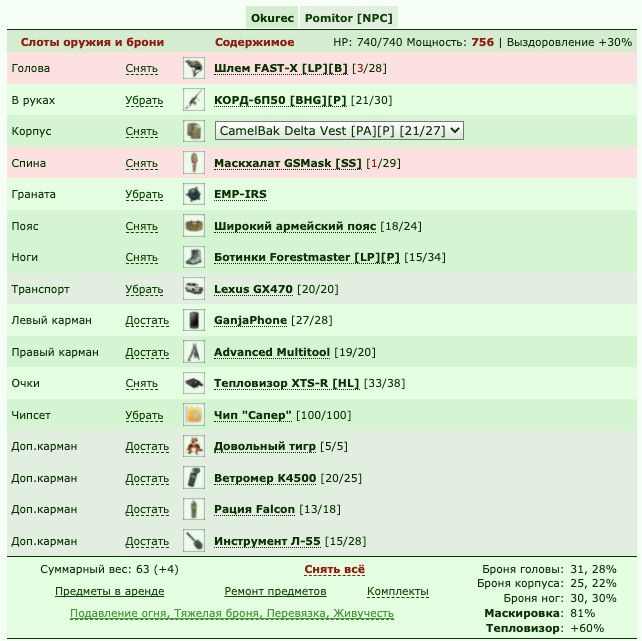Click the Чип Сапер chip icon

[x=194, y=415]
